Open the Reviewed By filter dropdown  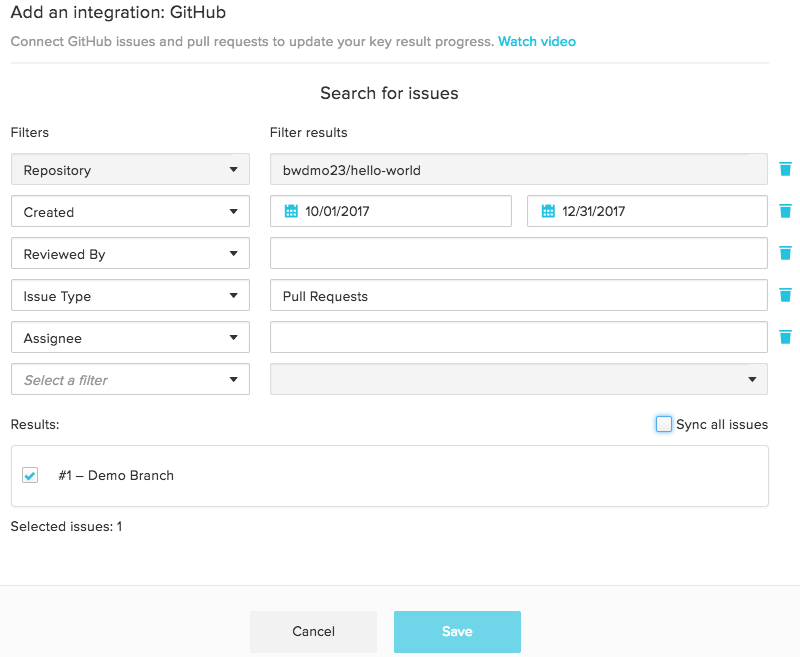click(130, 253)
